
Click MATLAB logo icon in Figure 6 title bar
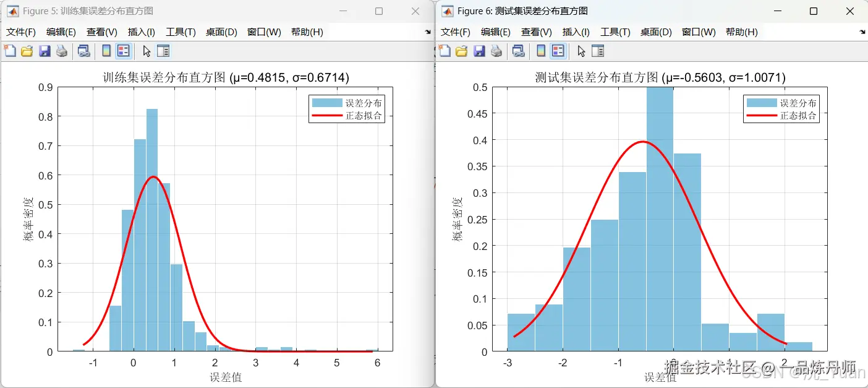point(447,11)
